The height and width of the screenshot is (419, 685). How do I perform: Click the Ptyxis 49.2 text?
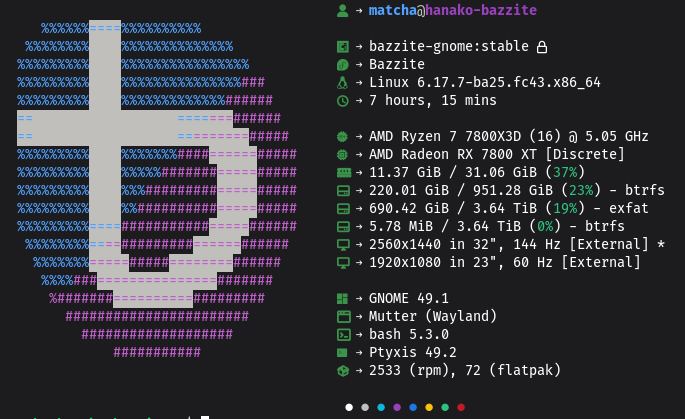tap(412, 352)
